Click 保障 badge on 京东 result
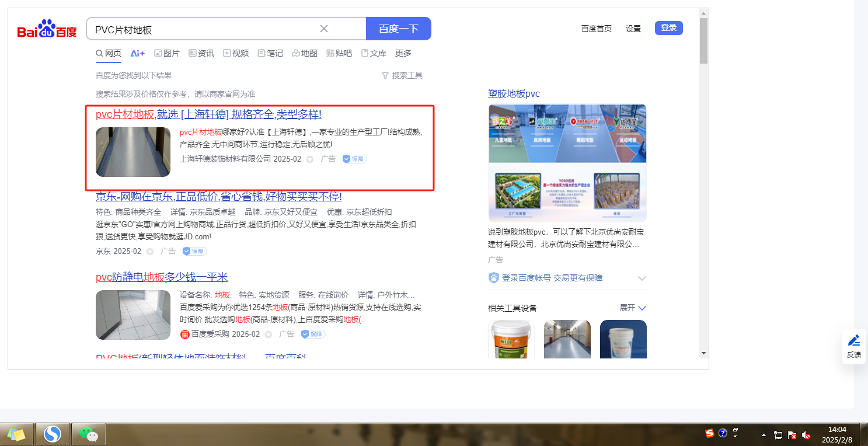 [194, 251]
